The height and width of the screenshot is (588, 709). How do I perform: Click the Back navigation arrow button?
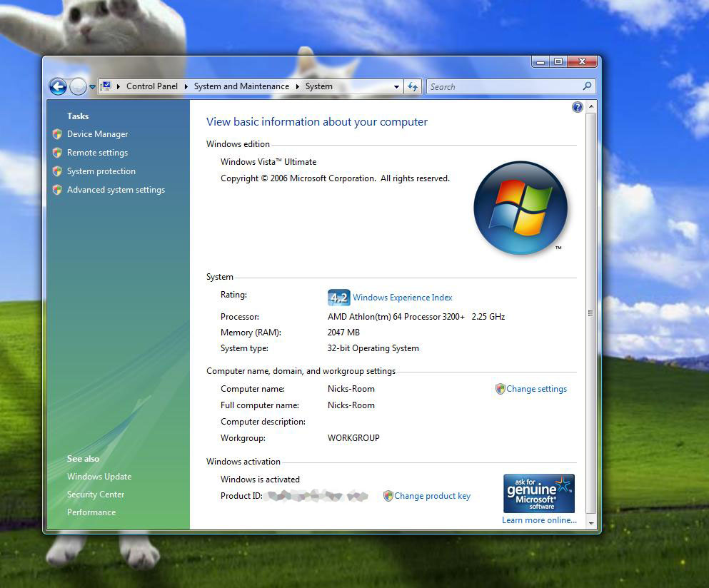point(59,86)
